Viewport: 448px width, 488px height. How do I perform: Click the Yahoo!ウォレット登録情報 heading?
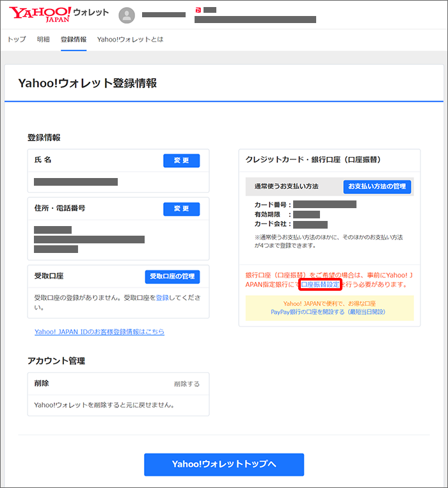click(x=88, y=83)
